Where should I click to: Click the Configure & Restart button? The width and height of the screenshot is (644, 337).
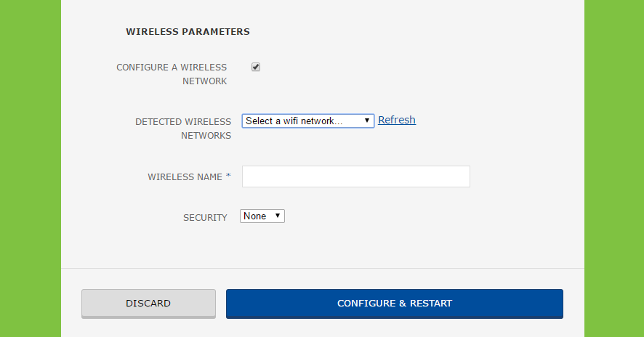394,304
